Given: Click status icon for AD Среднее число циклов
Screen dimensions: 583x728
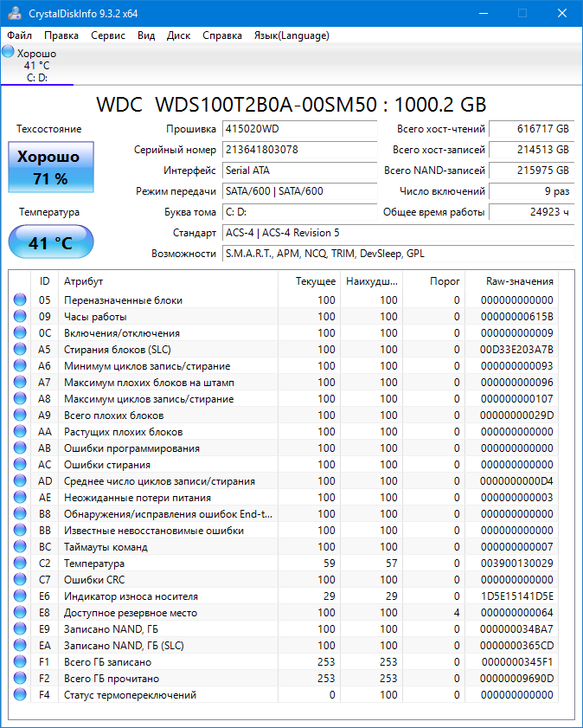Looking at the screenshot, I should (x=20, y=480).
